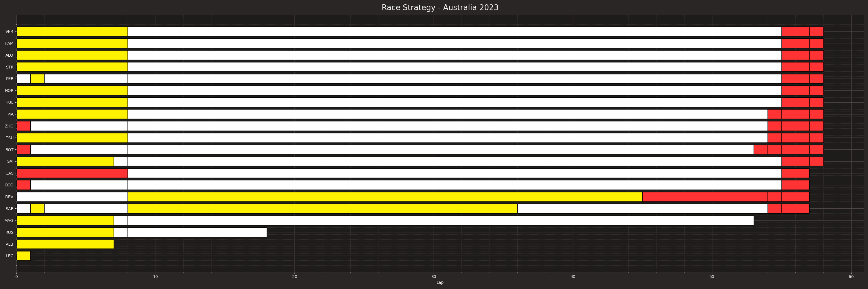This screenshot has height=289, width=868.
Task: Click the x-axis tick label 0
Action: tap(16, 277)
